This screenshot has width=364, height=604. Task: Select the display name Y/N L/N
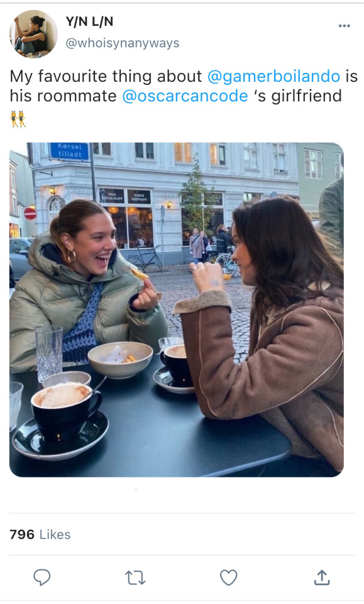click(x=89, y=21)
